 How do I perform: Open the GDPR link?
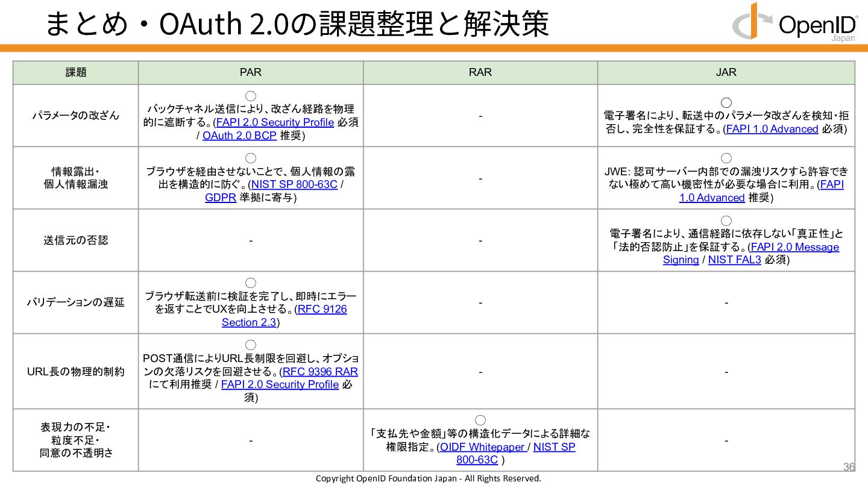tap(221, 198)
